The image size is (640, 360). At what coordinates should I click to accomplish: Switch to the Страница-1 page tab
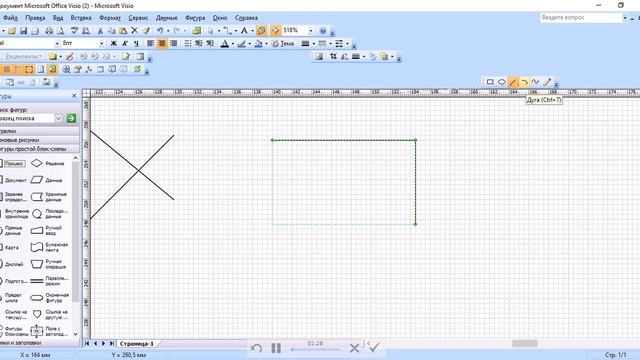pos(137,344)
